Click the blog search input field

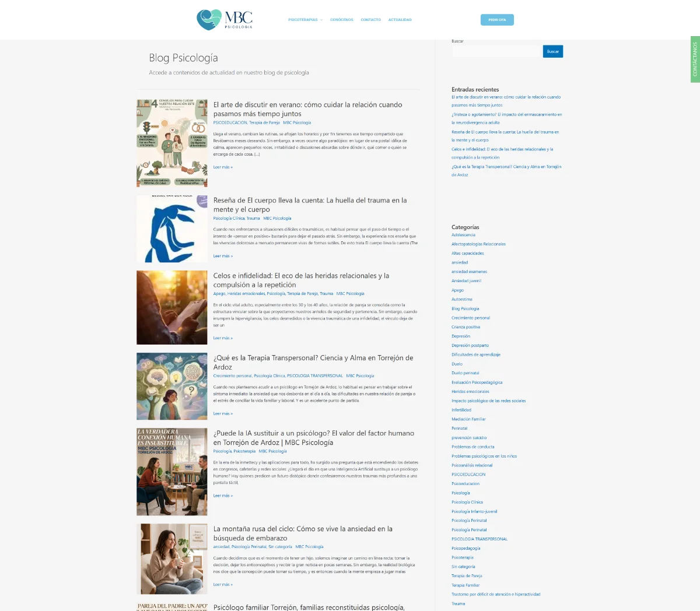[x=497, y=51]
